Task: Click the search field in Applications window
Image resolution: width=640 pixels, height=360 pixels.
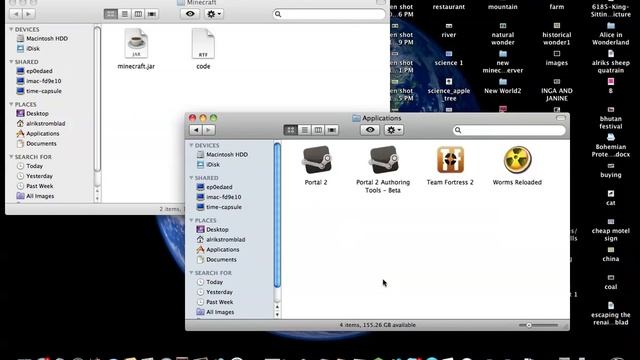Action: click(509, 130)
